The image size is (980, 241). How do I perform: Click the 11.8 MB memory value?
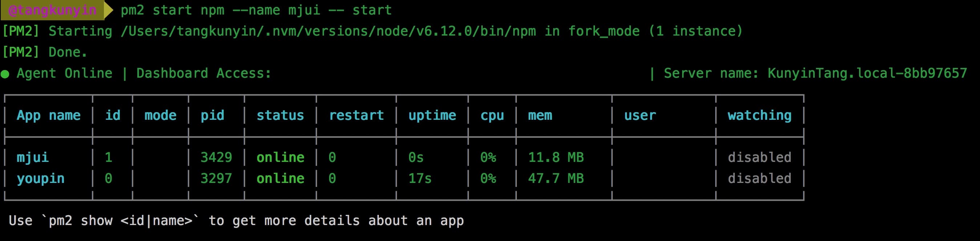[x=555, y=158]
